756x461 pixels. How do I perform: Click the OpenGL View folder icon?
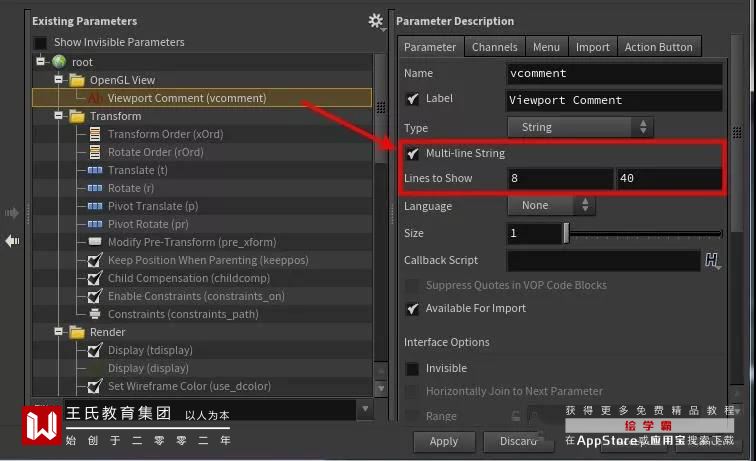click(77, 80)
